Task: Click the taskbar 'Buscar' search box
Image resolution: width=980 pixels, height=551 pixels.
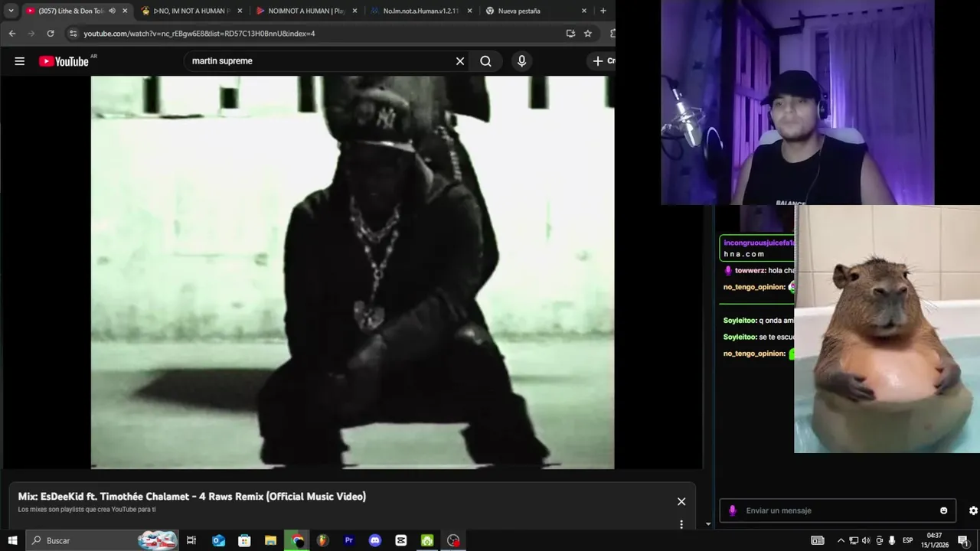Action: point(103,540)
